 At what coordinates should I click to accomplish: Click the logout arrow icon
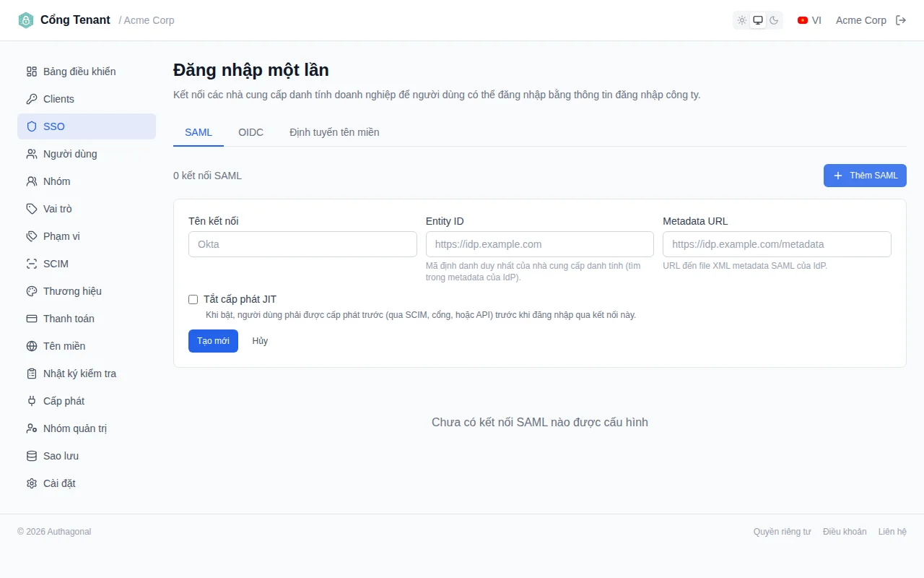(901, 20)
